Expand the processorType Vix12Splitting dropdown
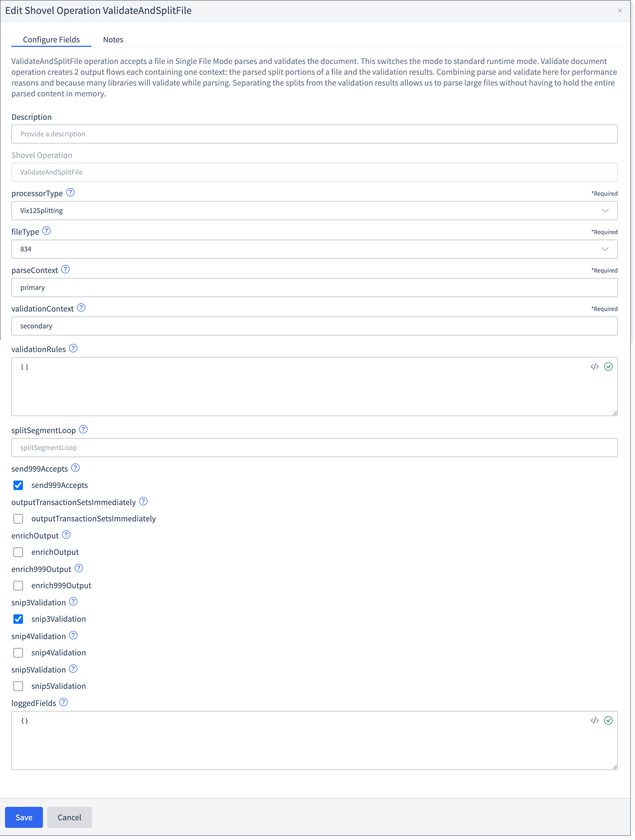This screenshot has width=635, height=840. [x=314, y=211]
